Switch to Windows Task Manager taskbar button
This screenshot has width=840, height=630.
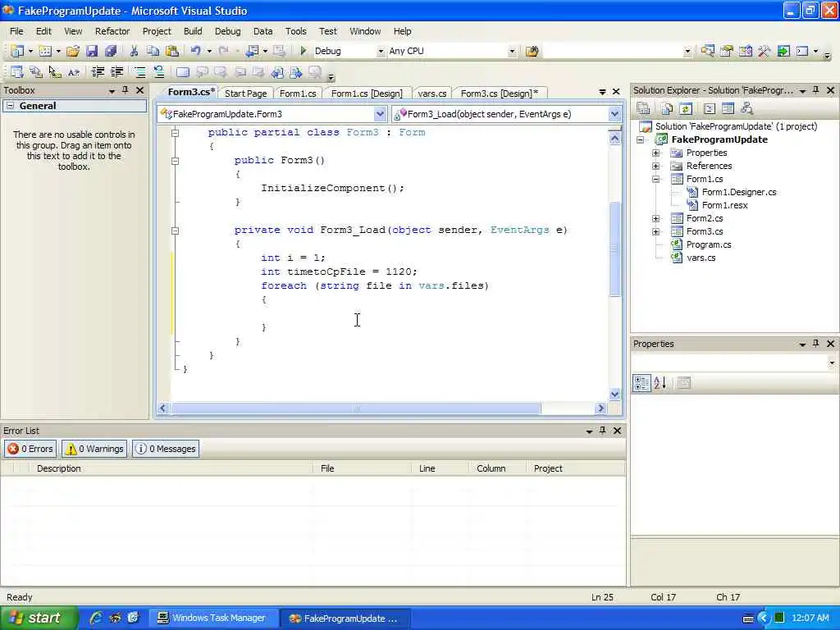213,618
